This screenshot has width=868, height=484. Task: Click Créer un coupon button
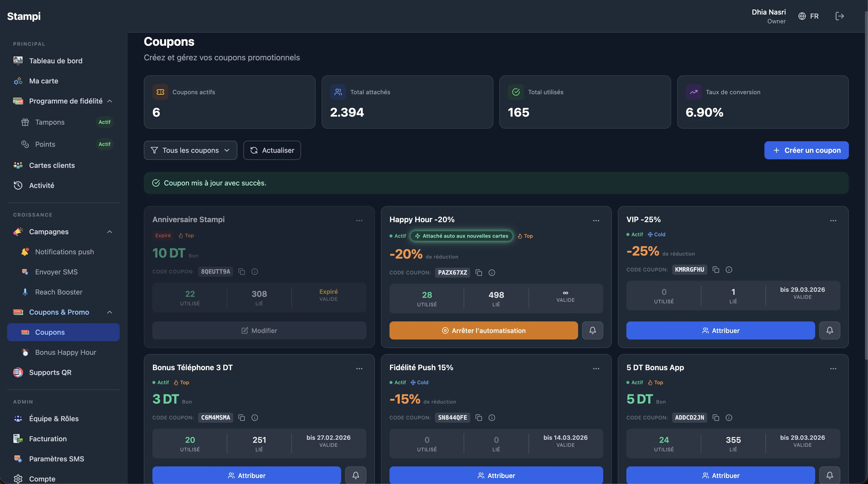coord(806,150)
